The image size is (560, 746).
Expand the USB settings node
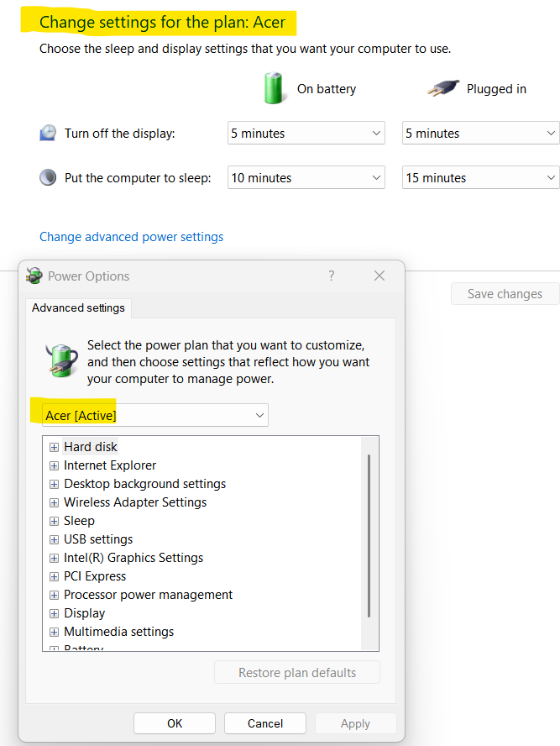pyautogui.click(x=55, y=540)
